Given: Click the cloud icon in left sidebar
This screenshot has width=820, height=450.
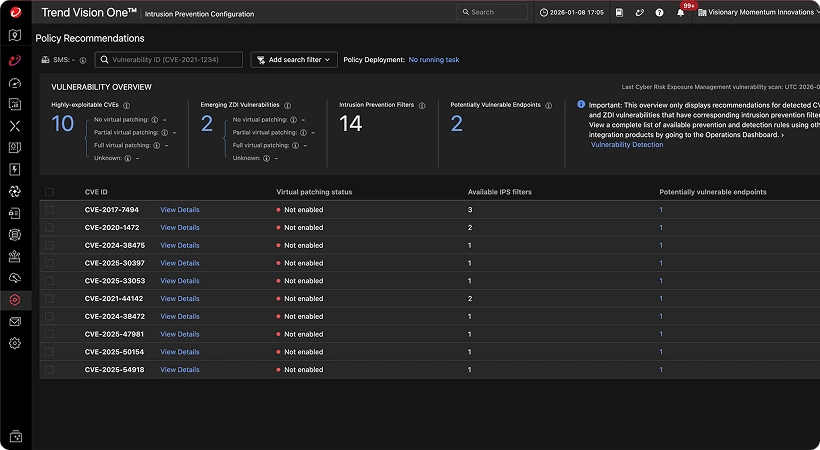Looking at the screenshot, I should pyautogui.click(x=15, y=278).
